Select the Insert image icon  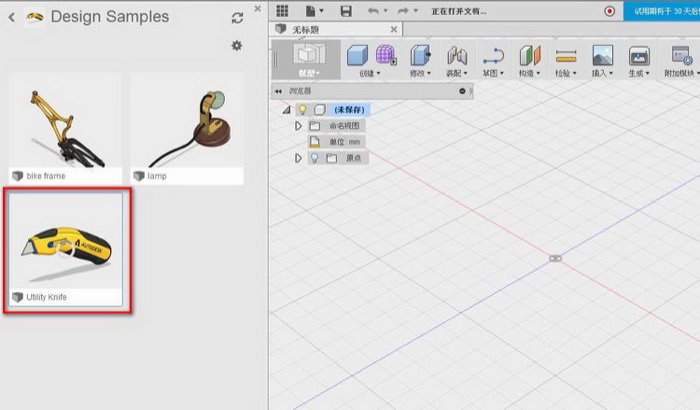pyautogui.click(x=603, y=55)
